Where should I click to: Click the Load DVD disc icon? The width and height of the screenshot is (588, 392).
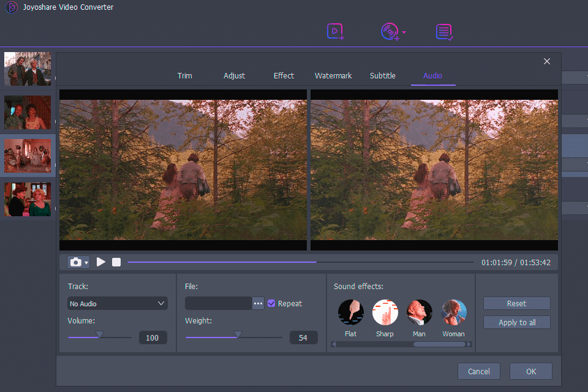[x=389, y=31]
